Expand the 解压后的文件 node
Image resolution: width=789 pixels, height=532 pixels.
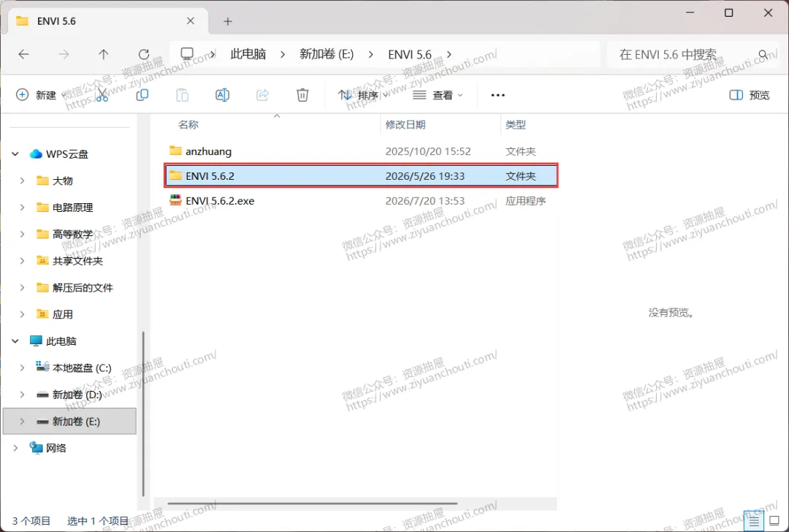[x=22, y=287]
